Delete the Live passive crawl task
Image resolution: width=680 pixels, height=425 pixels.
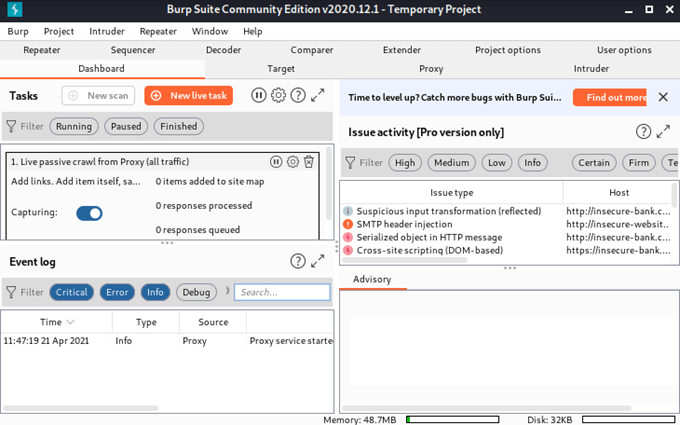(309, 162)
